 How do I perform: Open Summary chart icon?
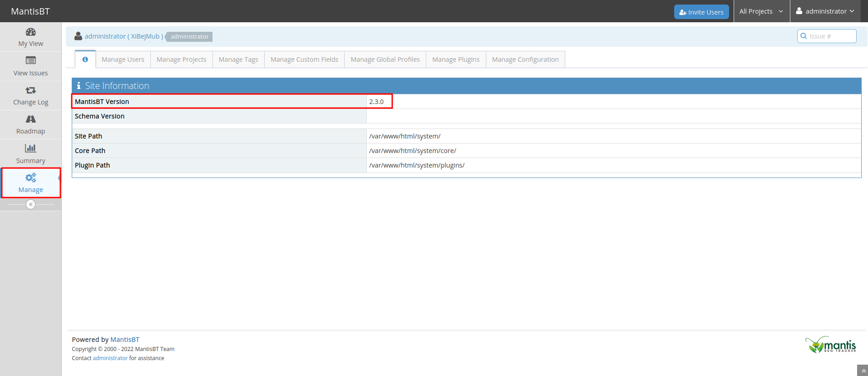(x=30, y=148)
